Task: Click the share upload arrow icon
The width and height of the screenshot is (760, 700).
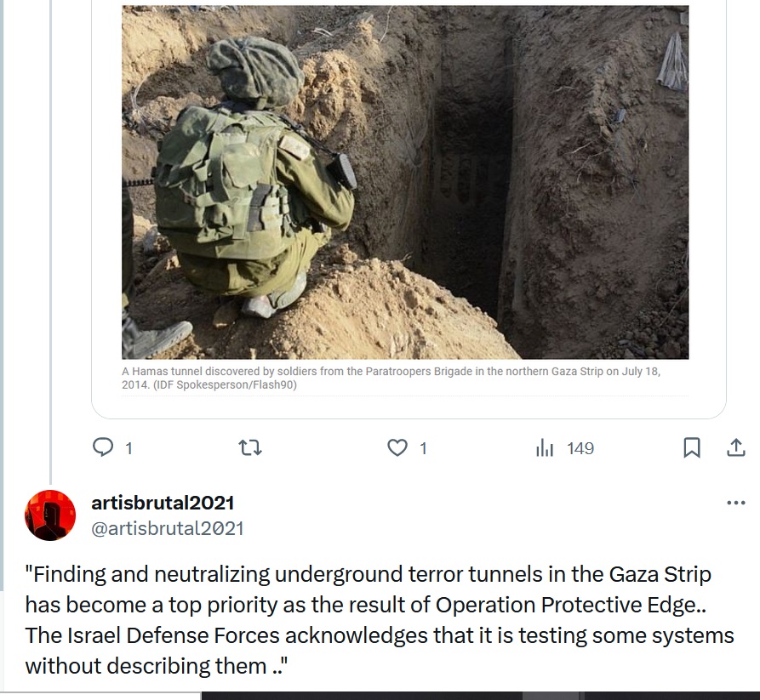Action: (736, 447)
